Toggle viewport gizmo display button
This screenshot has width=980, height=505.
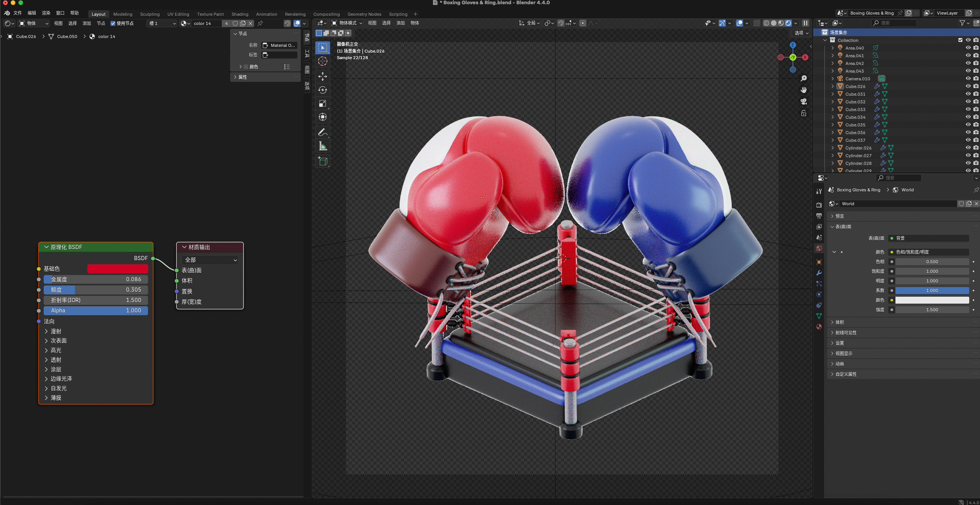(722, 23)
